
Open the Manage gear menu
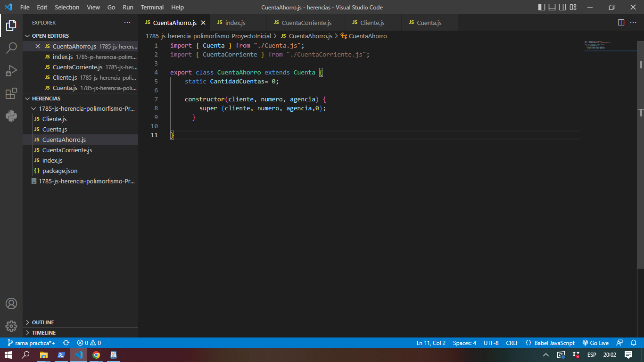(11, 326)
